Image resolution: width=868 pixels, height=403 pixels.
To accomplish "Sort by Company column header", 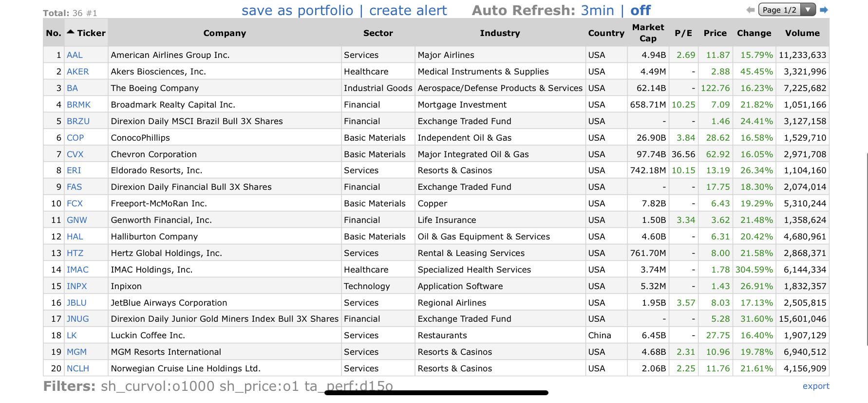I will pyautogui.click(x=225, y=33).
